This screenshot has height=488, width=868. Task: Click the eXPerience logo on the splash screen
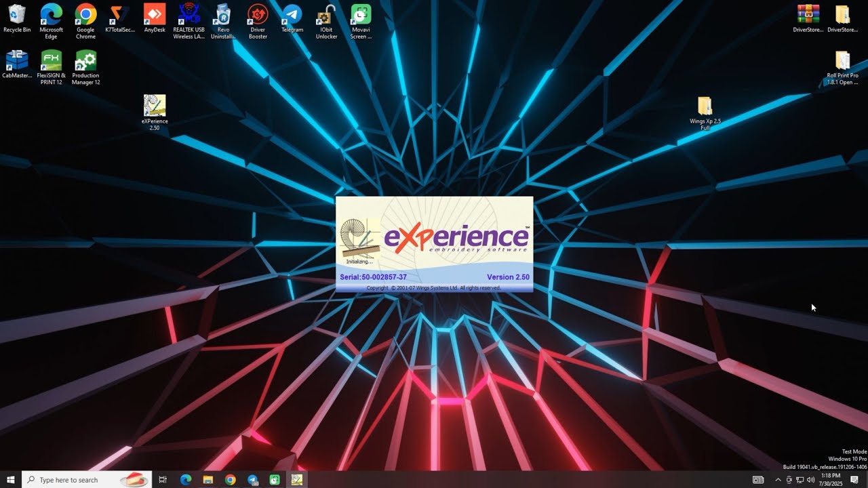coord(457,237)
